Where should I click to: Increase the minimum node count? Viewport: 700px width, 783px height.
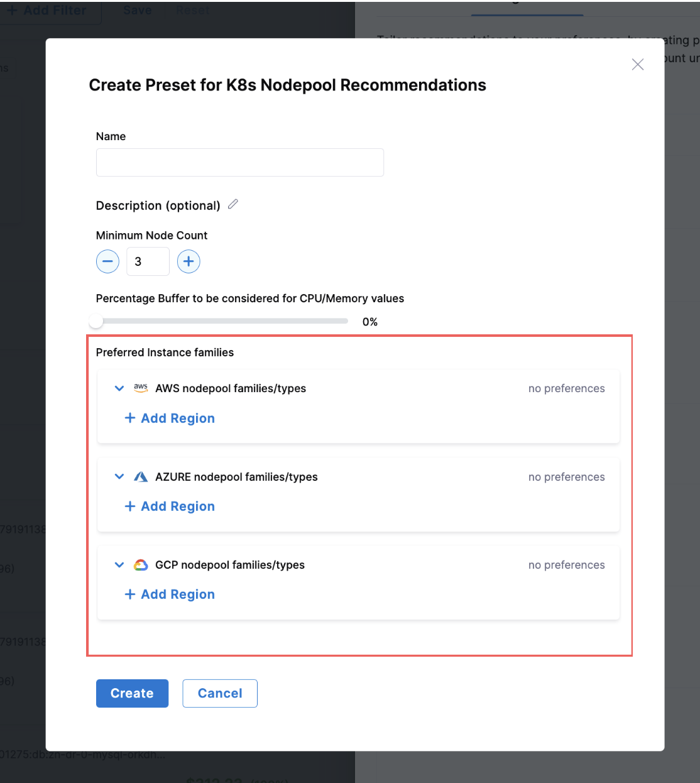click(189, 261)
